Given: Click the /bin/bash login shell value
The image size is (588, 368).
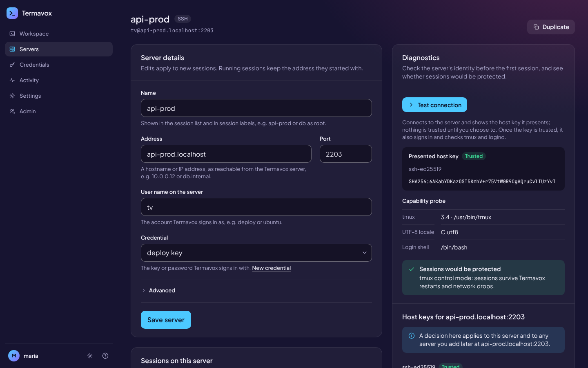Looking at the screenshot, I should coord(454,247).
